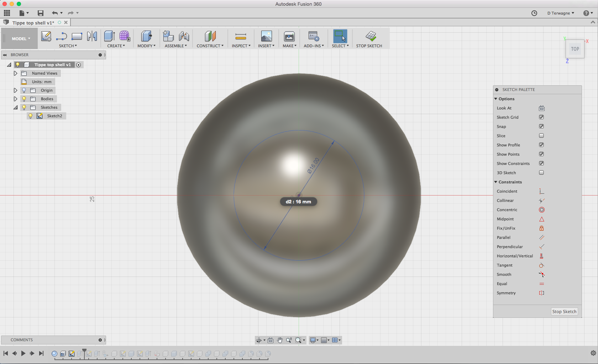Toggle visibility bulb for Bodies folder
The image size is (598, 364).
(x=24, y=99)
